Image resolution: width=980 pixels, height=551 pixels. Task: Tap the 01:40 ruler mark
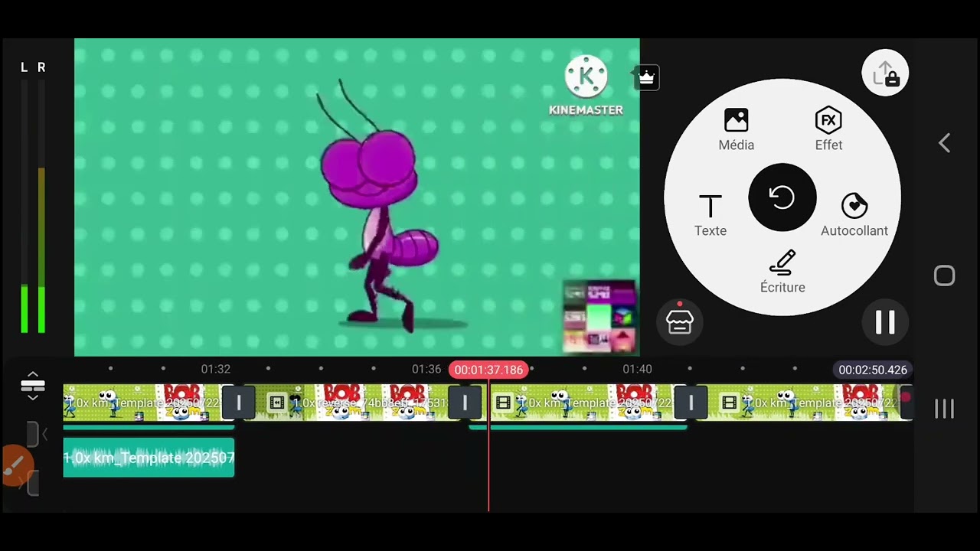click(x=637, y=369)
